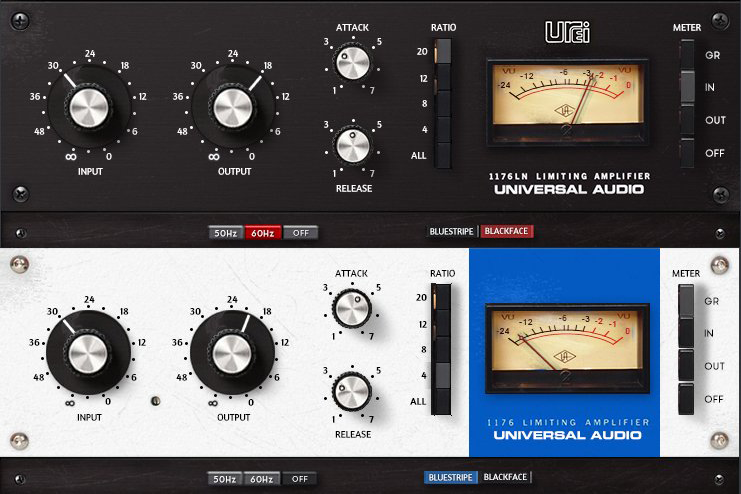Switch to BLACKFACE on the bottom strip

coord(505,477)
